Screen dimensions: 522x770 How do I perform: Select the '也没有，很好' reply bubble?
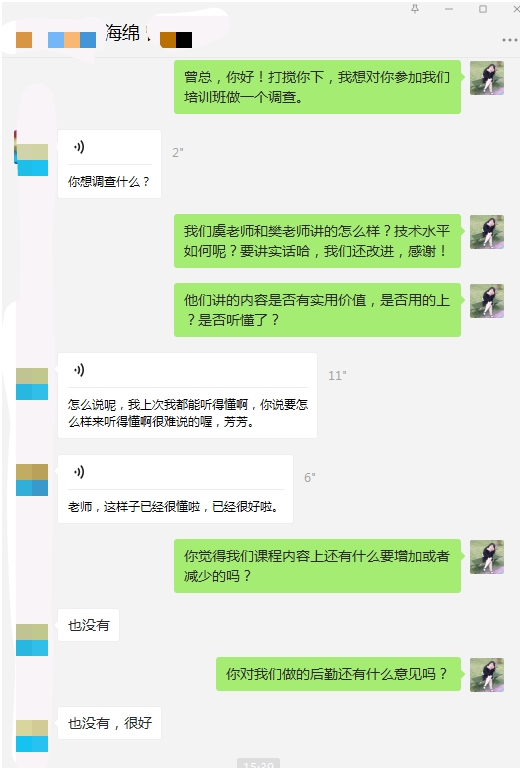110,723
